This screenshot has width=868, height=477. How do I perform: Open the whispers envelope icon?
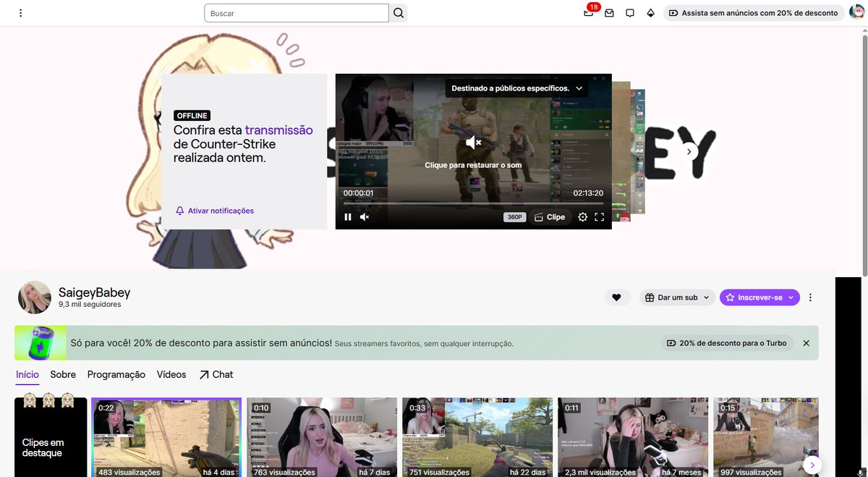(610, 13)
